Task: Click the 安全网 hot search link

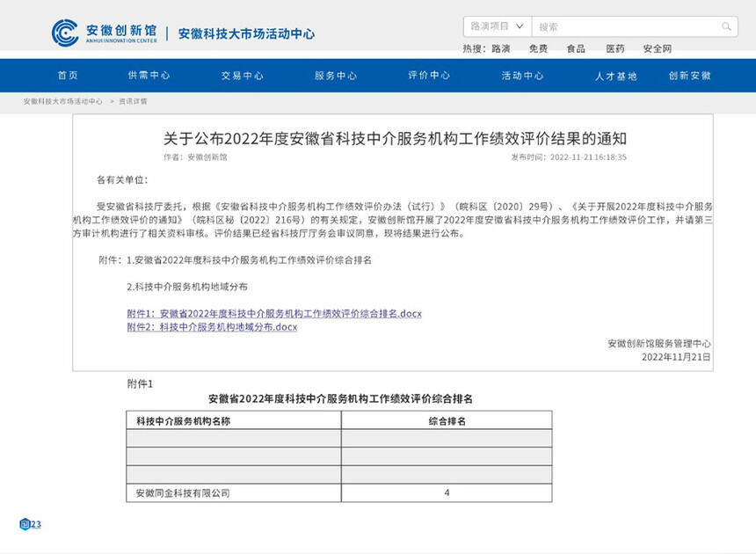Action: (657, 49)
